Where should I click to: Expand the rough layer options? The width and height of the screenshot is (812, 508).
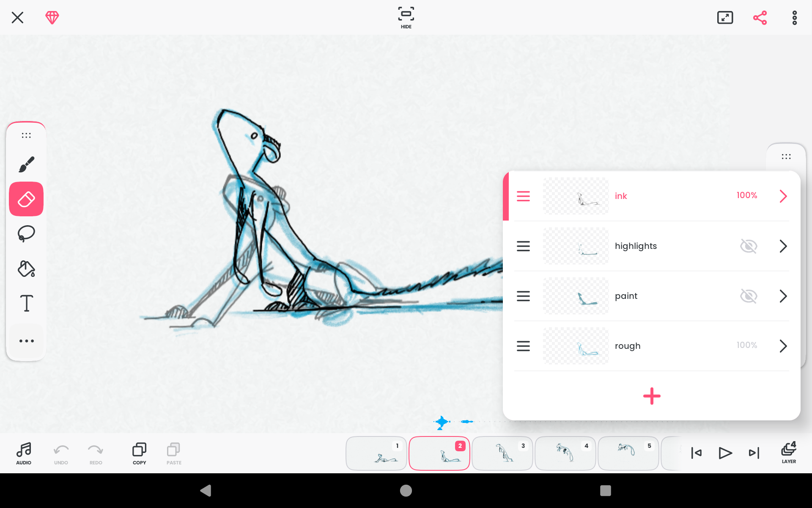click(783, 346)
